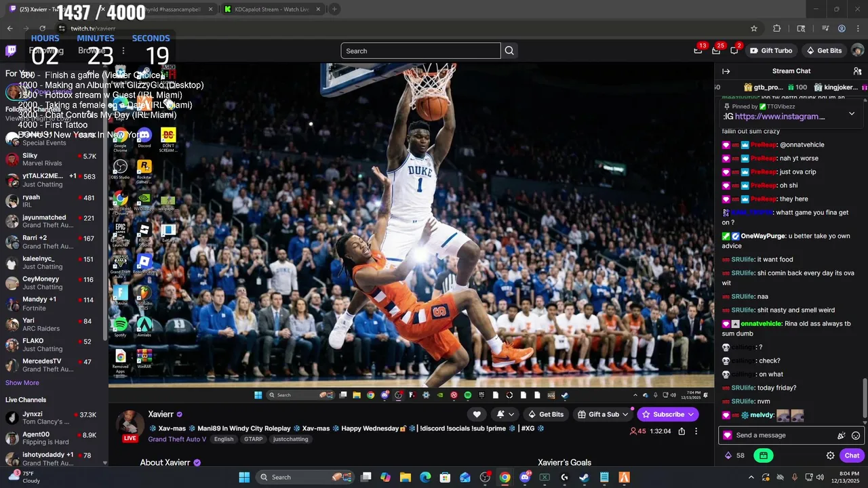Open the weather widget showing 75°F Cloudy
Screen dimensions: 868x488
point(24,477)
